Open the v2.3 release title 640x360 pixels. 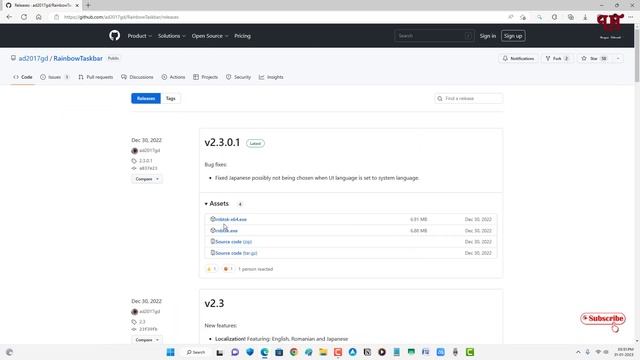click(x=214, y=303)
